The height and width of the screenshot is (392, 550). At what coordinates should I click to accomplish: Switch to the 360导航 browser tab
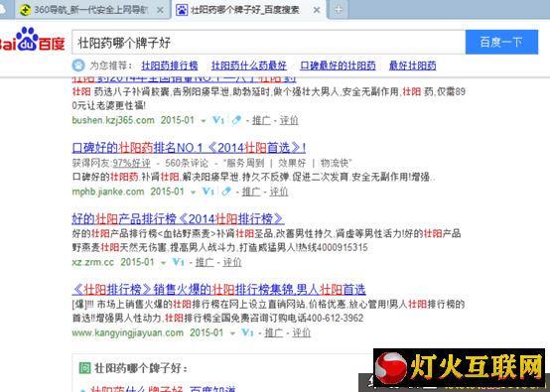(91, 10)
